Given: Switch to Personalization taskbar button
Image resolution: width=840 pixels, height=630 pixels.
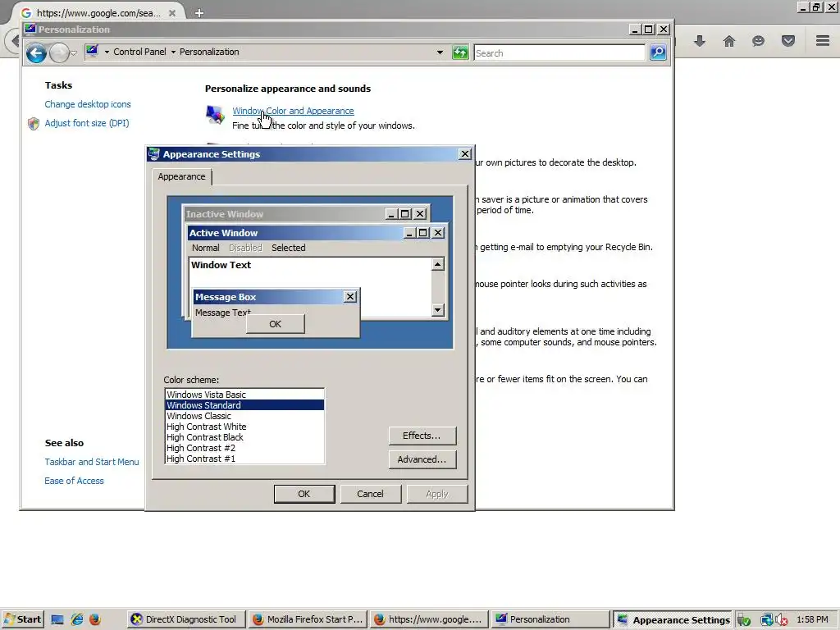Looking at the screenshot, I should coord(550,620).
